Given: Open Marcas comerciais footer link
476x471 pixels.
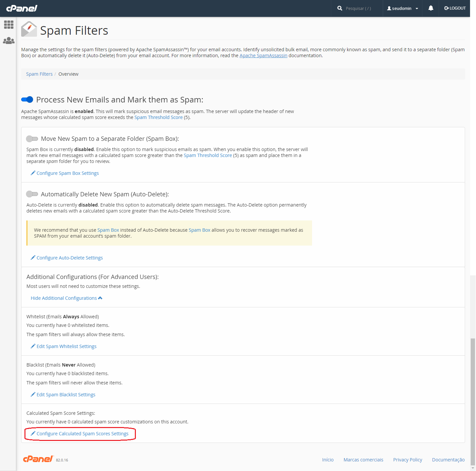Looking at the screenshot, I should (363, 460).
